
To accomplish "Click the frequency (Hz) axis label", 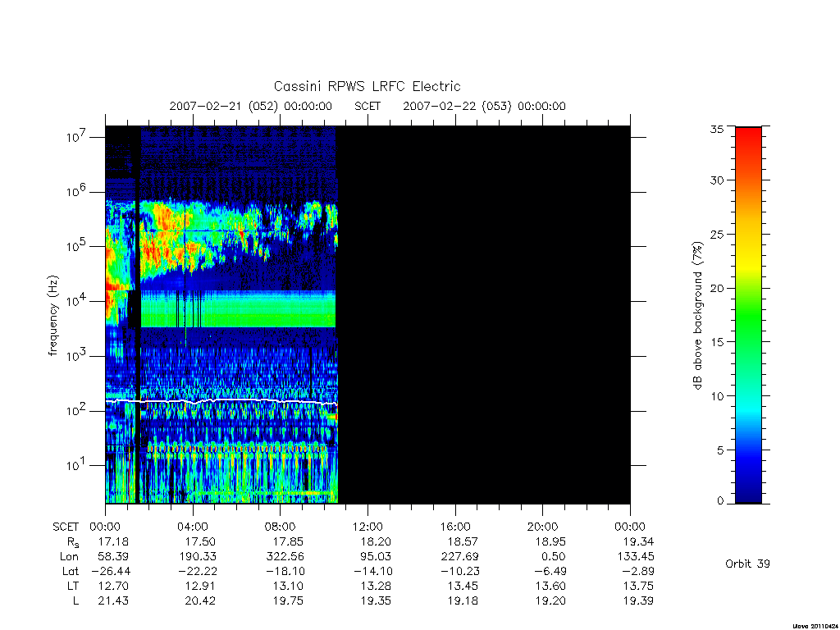I will (52, 316).
